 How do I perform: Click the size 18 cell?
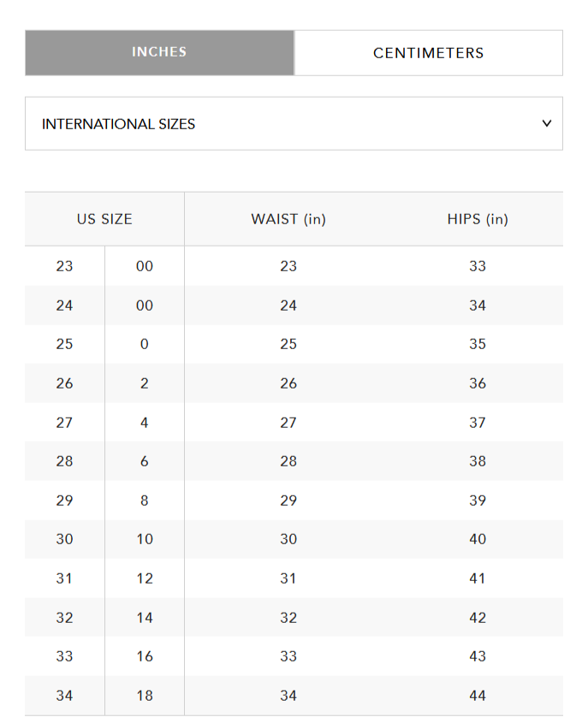coord(145,696)
